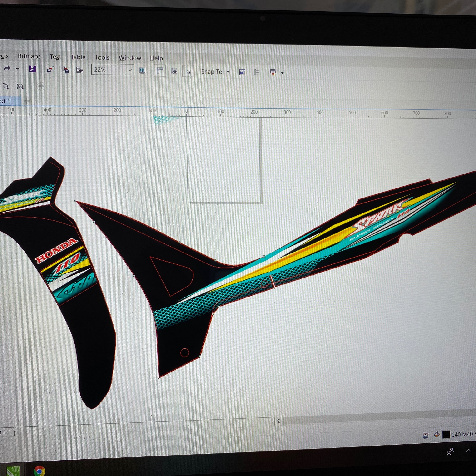Open the Options checklist icon
The height and width of the screenshot is (476, 476).
click(256, 72)
